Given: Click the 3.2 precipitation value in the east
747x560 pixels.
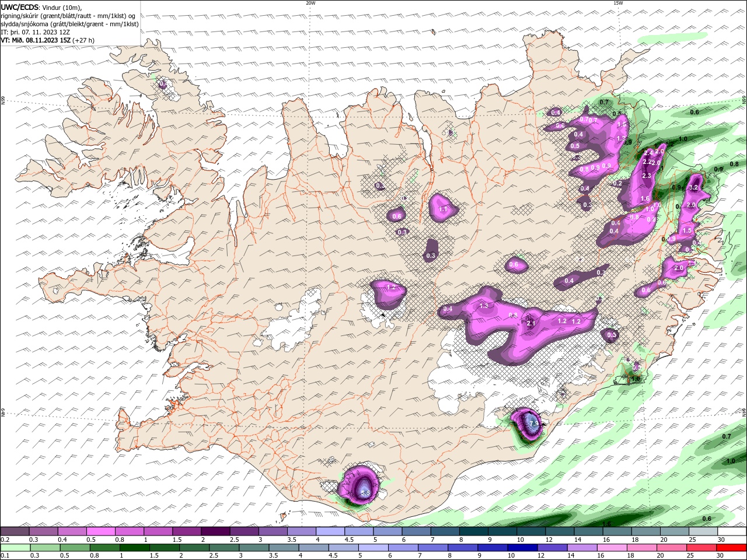Looking at the screenshot, I should click(x=694, y=188).
